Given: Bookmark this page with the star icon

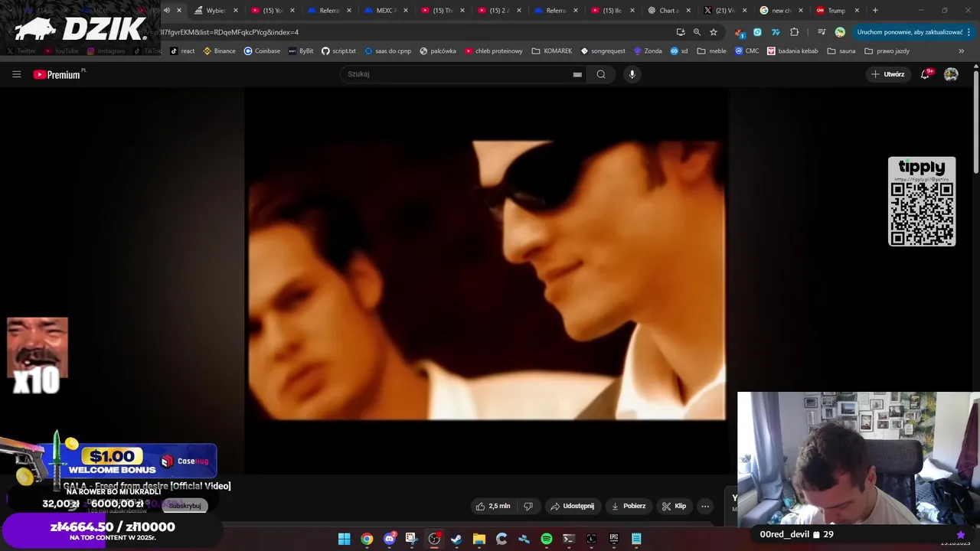Looking at the screenshot, I should (714, 32).
